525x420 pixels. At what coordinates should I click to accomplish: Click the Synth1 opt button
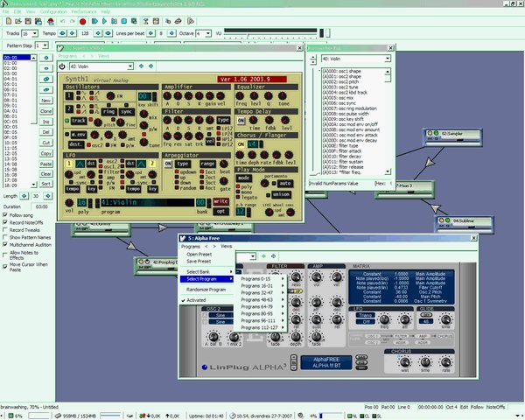[221, 212]
